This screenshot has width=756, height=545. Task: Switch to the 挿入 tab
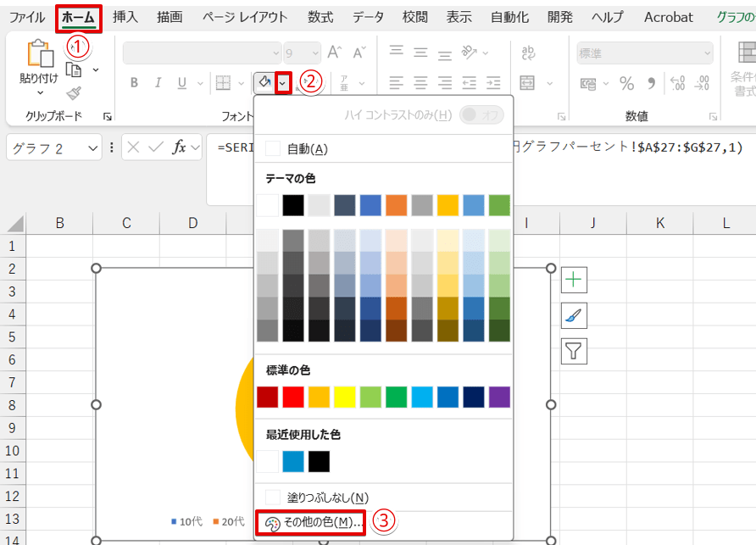coord(125,17)
